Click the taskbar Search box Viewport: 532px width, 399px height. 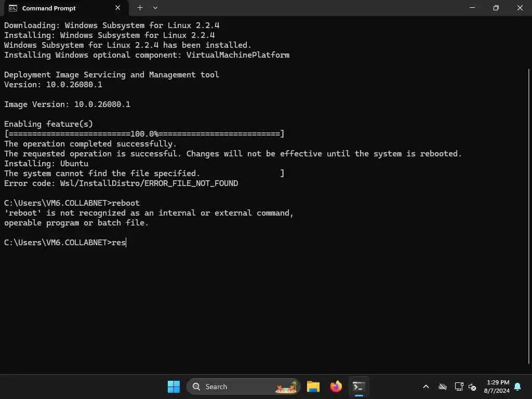[243, 387]
